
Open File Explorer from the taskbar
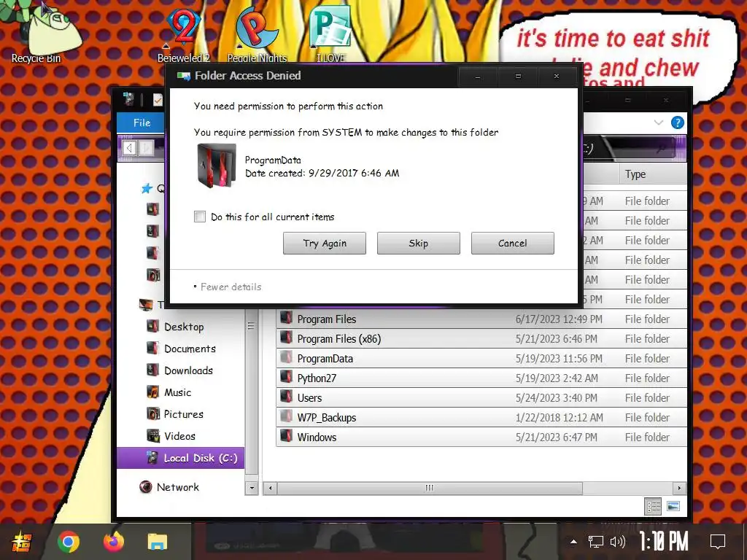[x=158, y=542]
